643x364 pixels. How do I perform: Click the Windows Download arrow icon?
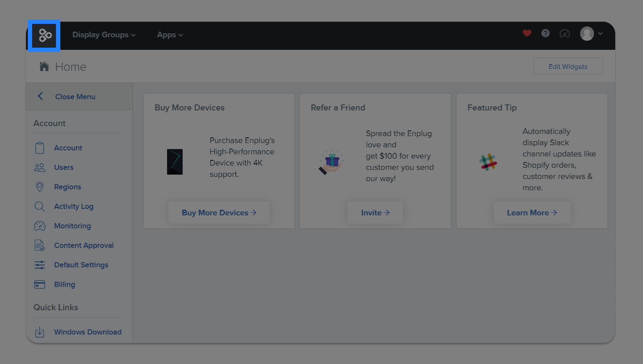pyautogui.click(x=39, y=332)
